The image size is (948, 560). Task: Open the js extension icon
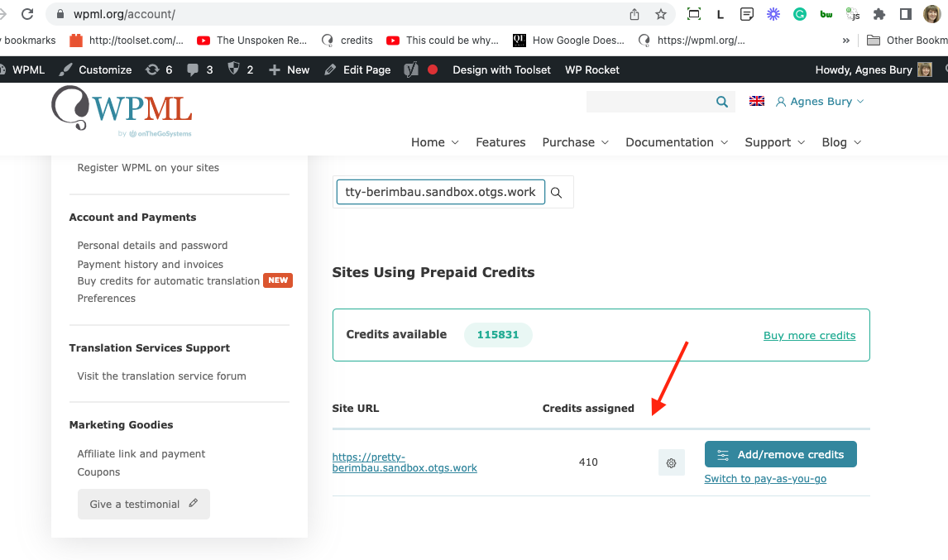click(x=853, y=14)
